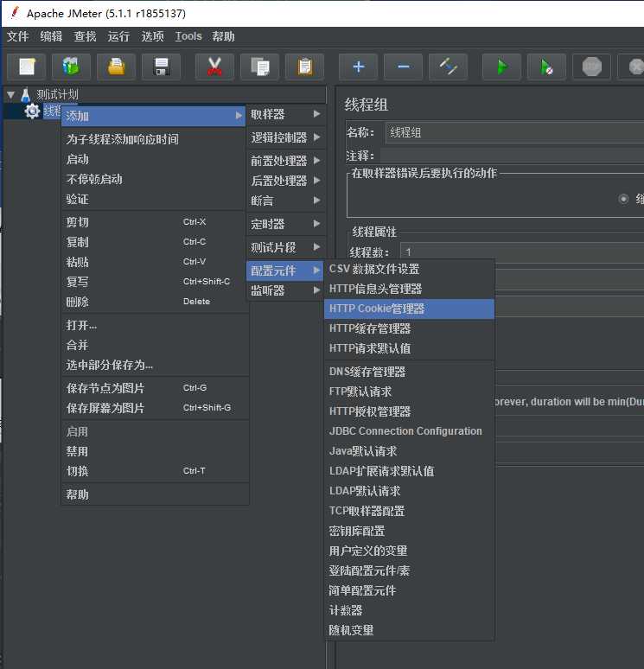Select 计数器 config element
This screenshot has height=669, width=644.
pyautogui.click(x=409, y=610)
